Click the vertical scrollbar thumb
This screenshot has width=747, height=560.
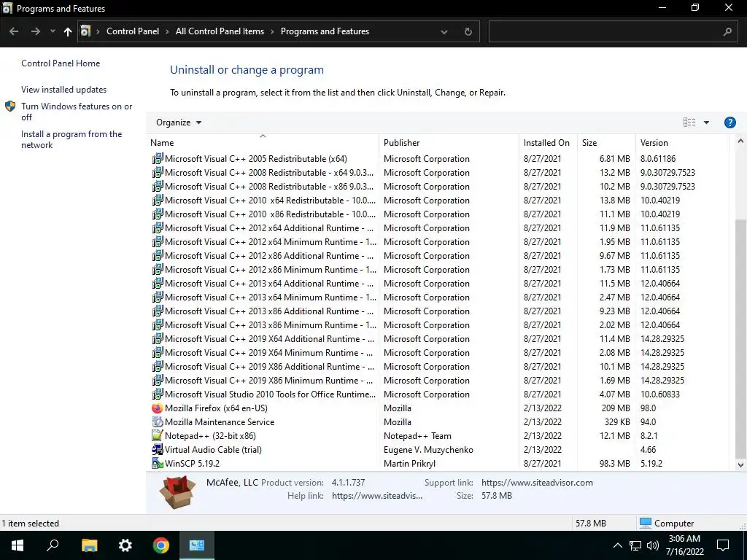740,338
